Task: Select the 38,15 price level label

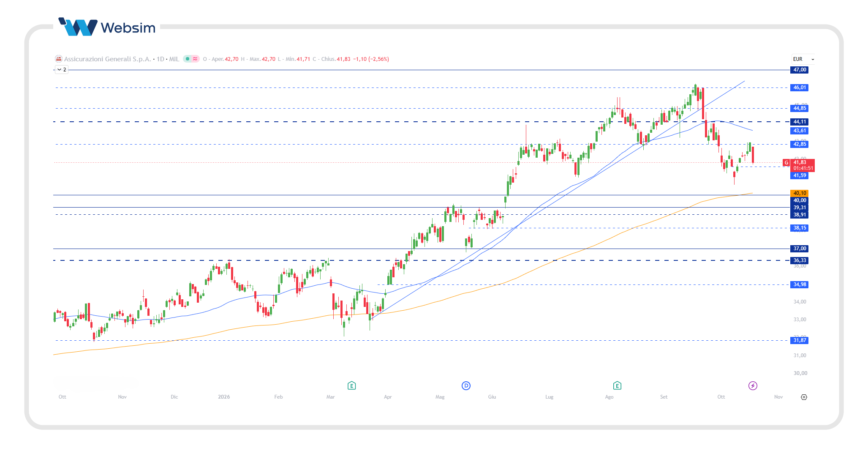Action: 799,228
